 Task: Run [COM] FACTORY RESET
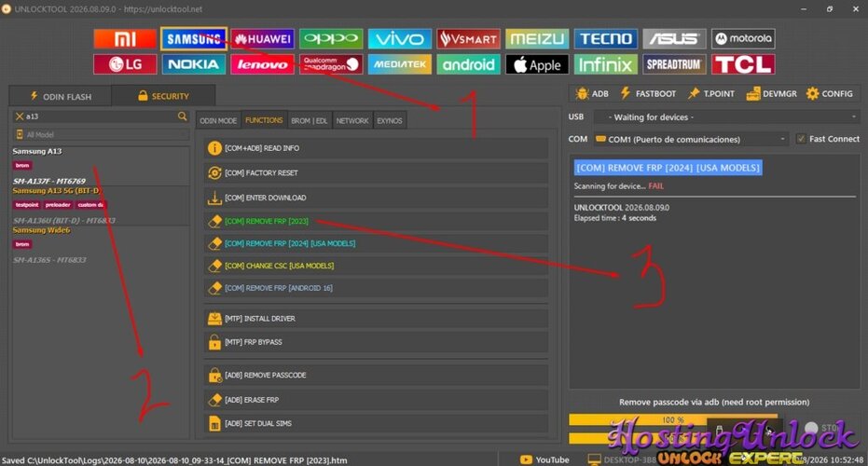[x=376, y=172]
